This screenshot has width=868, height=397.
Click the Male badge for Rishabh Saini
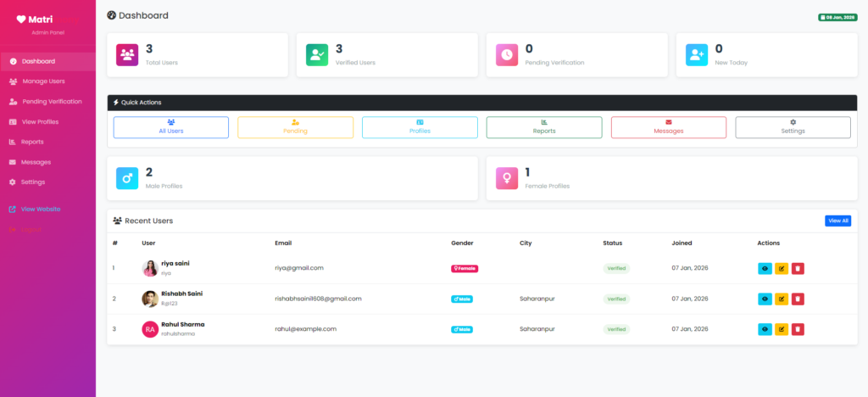[462, 299]
